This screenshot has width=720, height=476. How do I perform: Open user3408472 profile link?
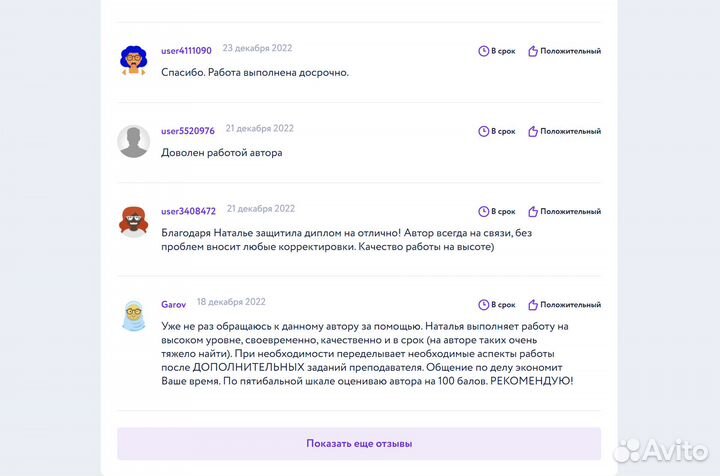(188, 211)
